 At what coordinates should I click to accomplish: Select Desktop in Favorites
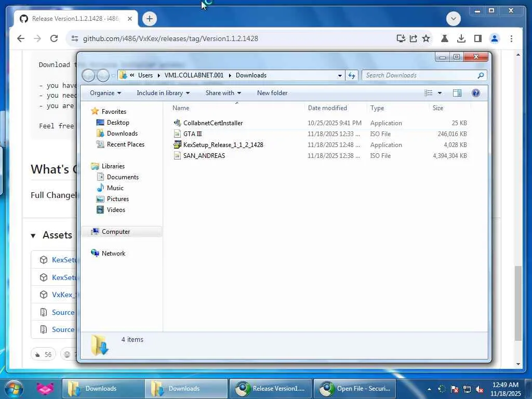click(x=118, y=123)
